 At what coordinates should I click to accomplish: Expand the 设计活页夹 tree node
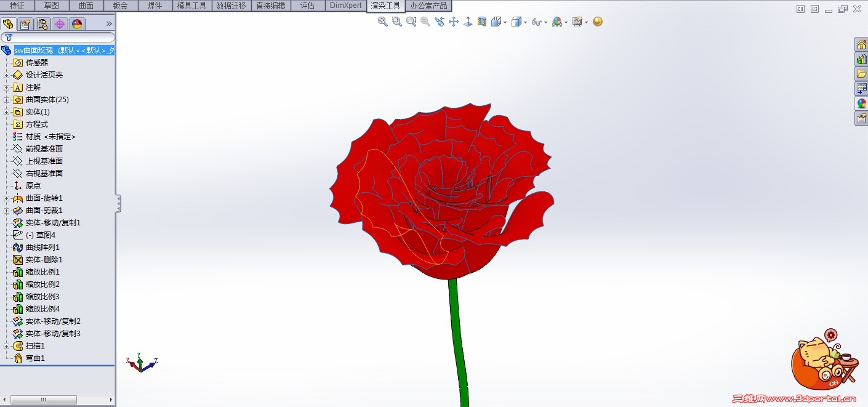click(x=6, y=75)
